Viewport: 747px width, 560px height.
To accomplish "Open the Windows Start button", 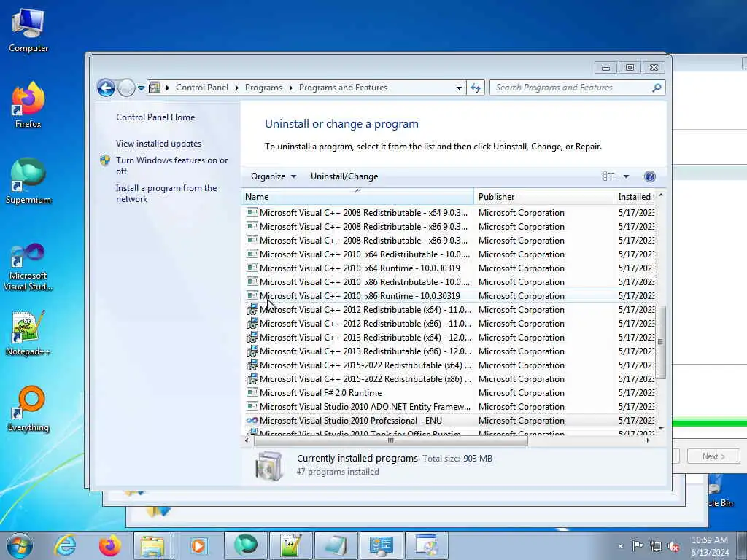I will (20, 545).
